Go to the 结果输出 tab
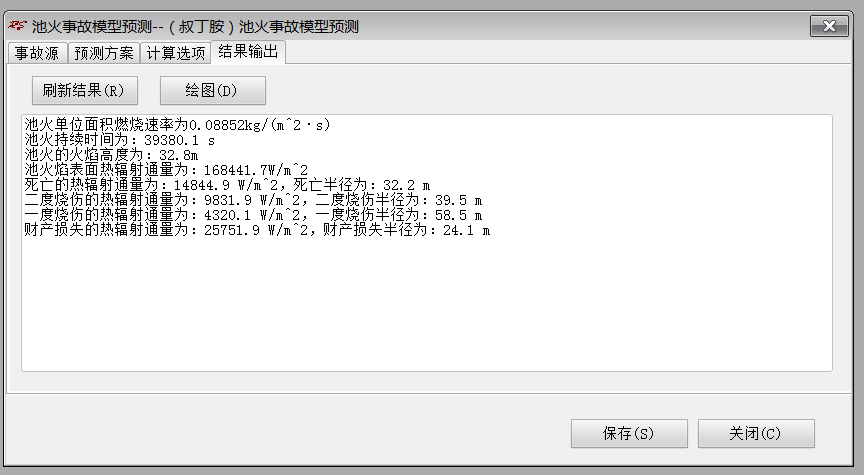 tap(248, 52)
